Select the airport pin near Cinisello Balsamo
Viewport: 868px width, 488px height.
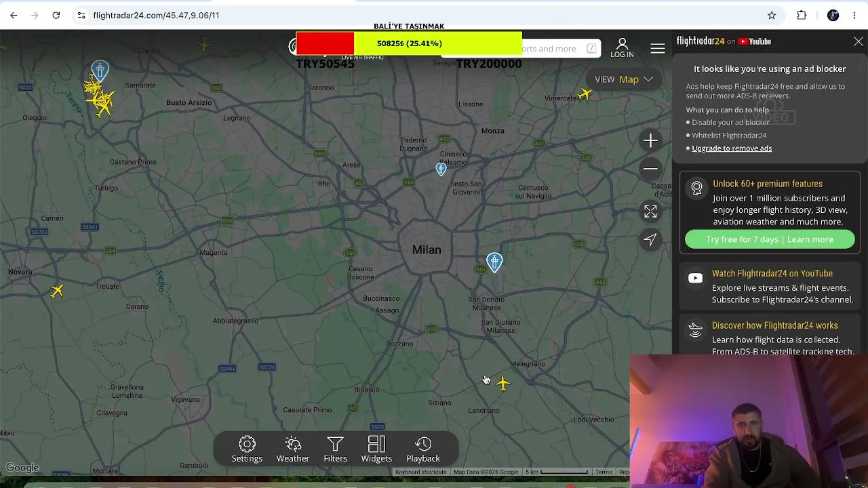tap(441, 169)
